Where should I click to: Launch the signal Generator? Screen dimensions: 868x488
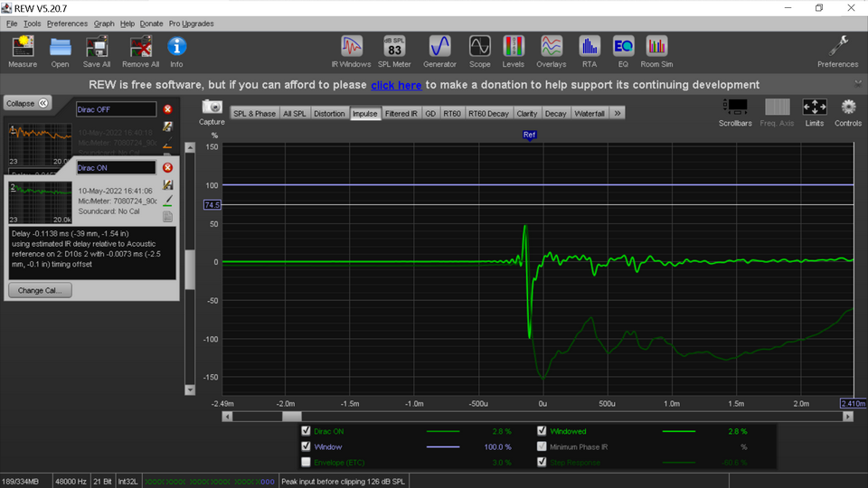coord(439,51)
